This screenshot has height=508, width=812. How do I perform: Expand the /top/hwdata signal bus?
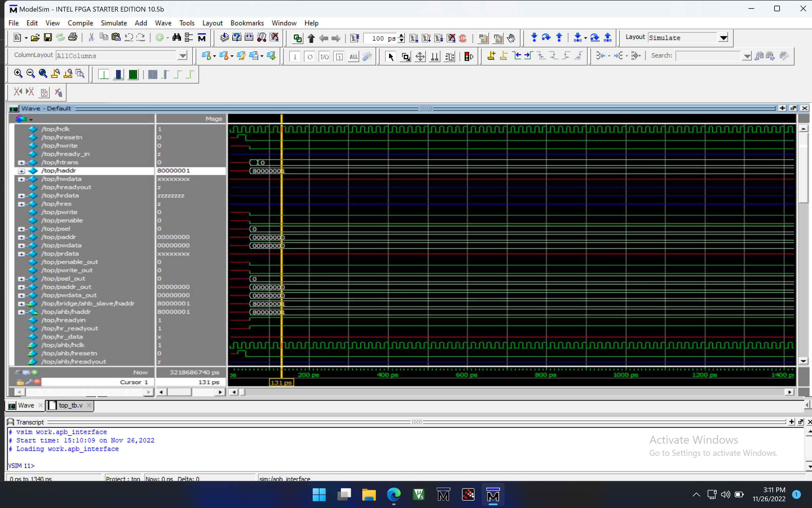pyautogui.click(x=21, y=179)
